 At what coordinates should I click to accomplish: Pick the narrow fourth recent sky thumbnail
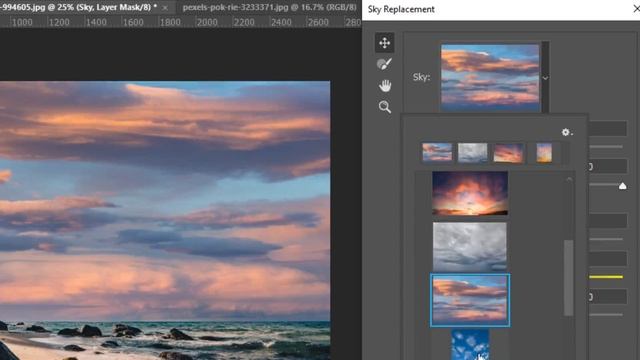click(544, 153)
